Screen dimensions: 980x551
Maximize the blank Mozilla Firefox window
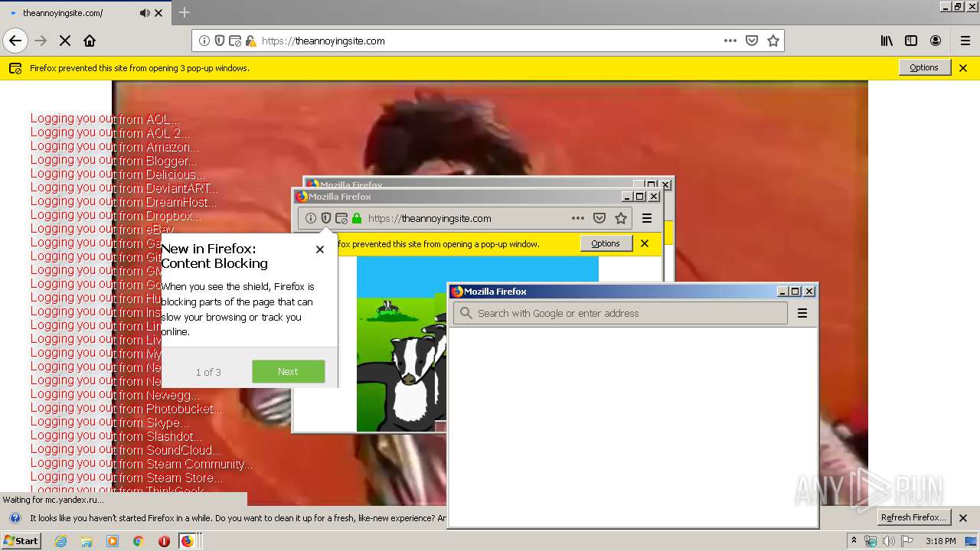pos(795,292)
